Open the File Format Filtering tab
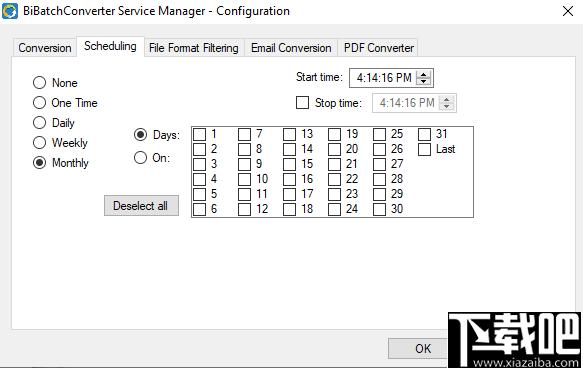Screen dimensions: 583x368 pos(194,48)
